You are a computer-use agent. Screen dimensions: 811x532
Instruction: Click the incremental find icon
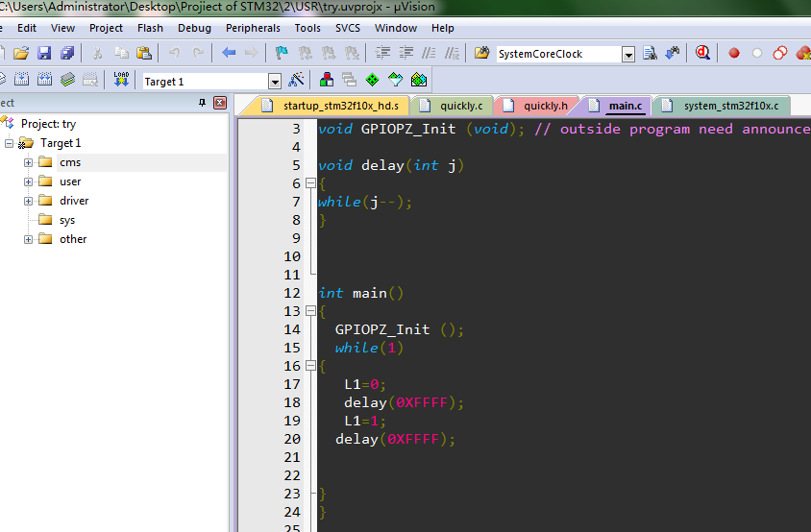(673, 53)
